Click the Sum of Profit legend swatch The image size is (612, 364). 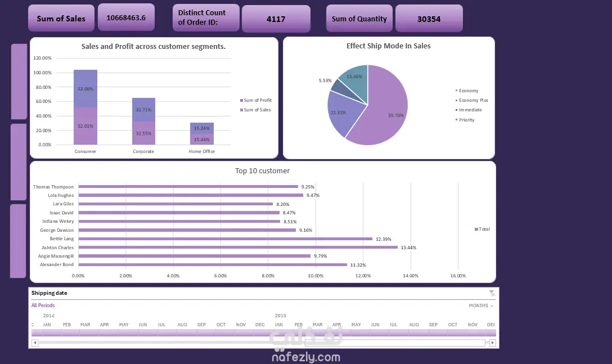point(242,100)
